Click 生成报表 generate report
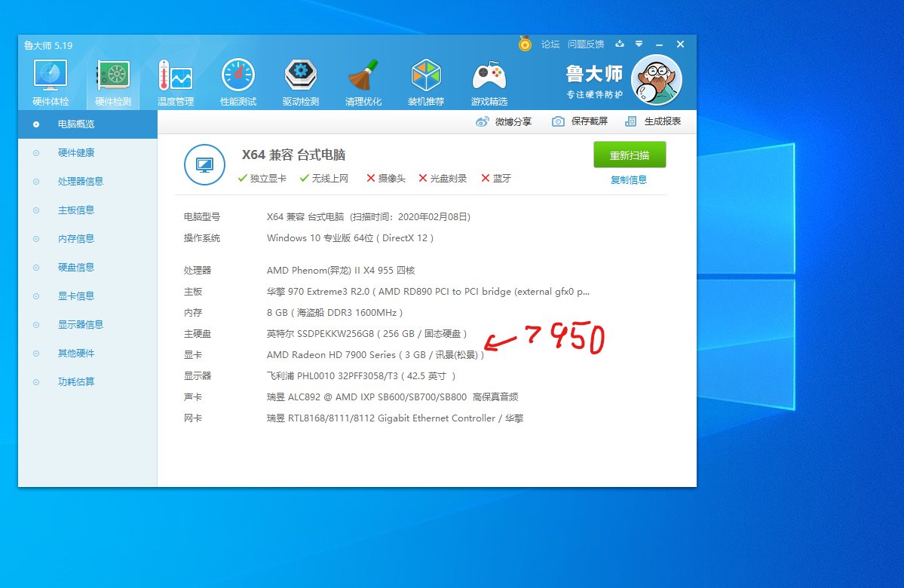 [663, 121]
